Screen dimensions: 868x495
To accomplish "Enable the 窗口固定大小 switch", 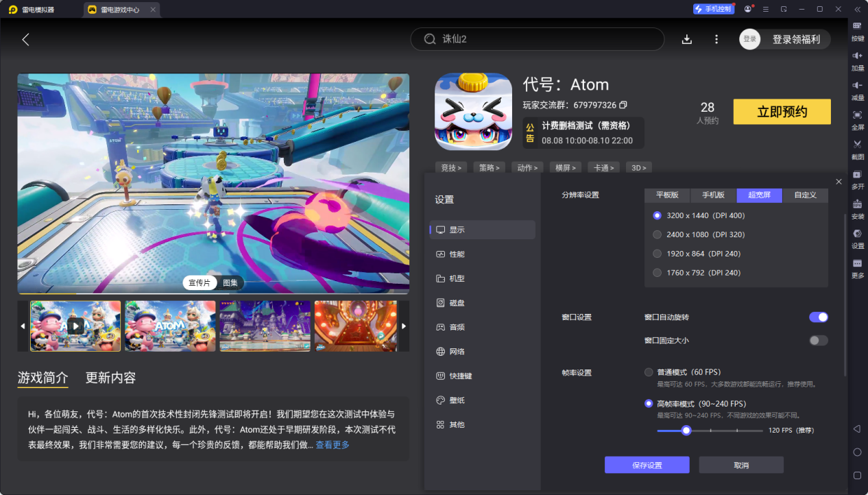I will pos(818,340).
